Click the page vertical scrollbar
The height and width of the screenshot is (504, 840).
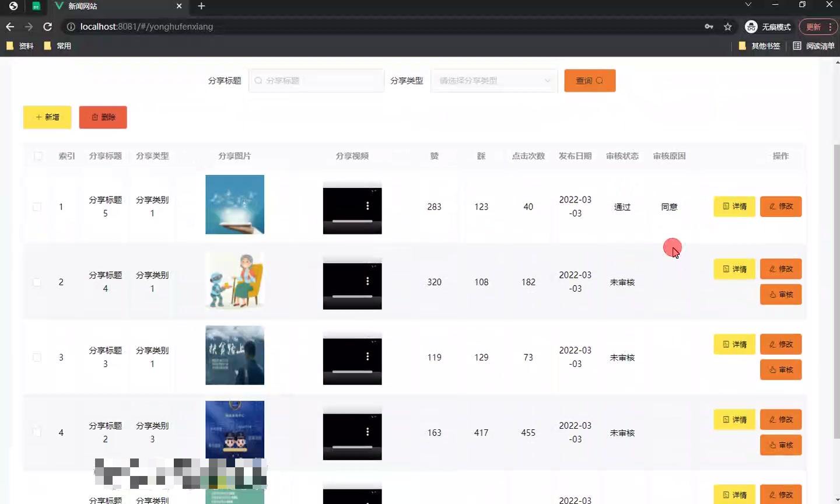pos(837,290)
